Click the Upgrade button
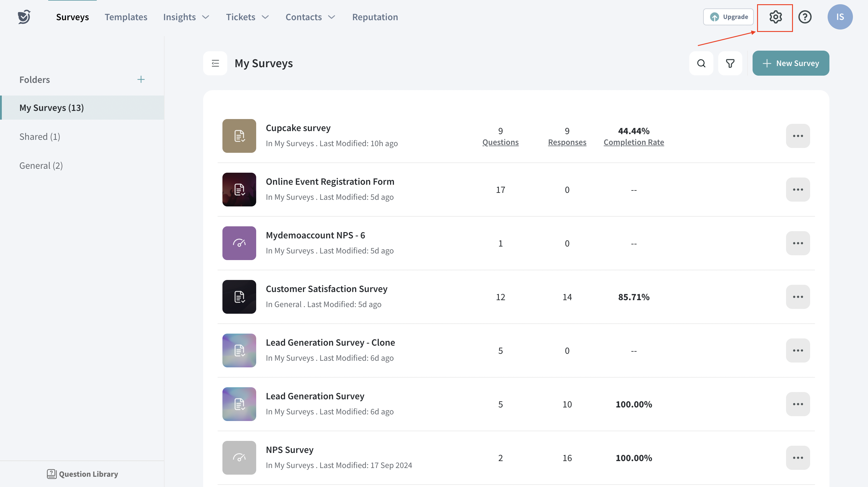The width and height of the screenshot is (868, 487). click(x=728, y=17)
